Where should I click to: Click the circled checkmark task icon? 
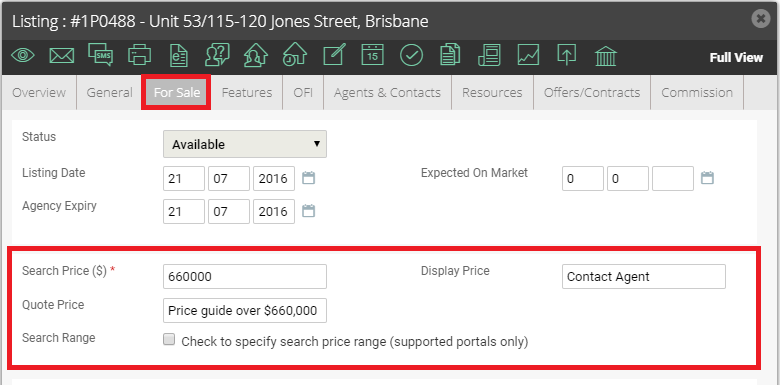pyautogui.click(x=411, y=55)
